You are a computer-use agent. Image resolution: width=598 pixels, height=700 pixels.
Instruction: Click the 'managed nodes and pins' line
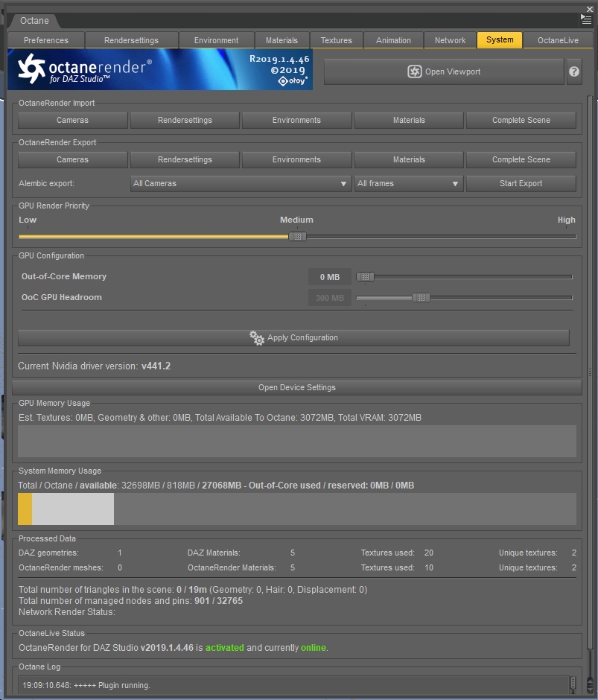pos(130,601)
